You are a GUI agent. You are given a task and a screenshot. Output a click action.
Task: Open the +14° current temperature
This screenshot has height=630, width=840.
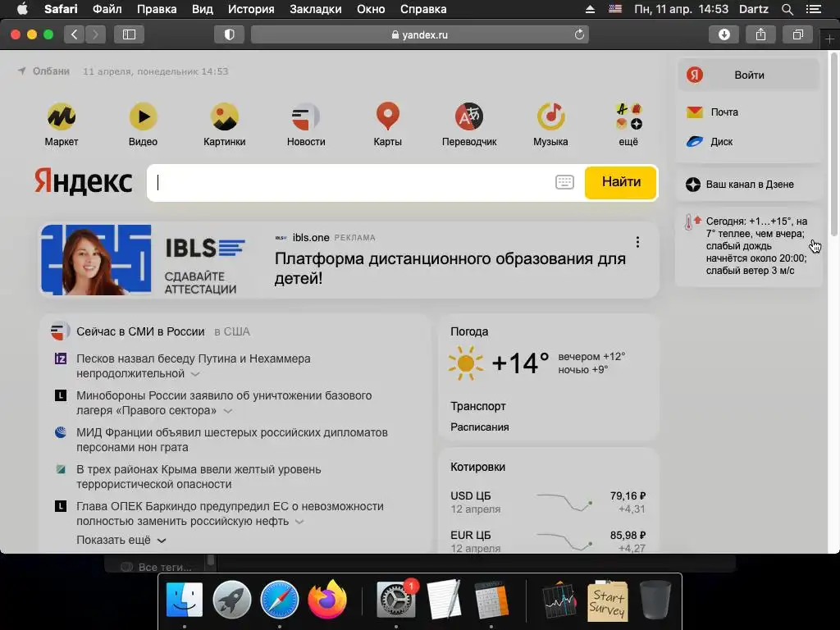(519, 363)
